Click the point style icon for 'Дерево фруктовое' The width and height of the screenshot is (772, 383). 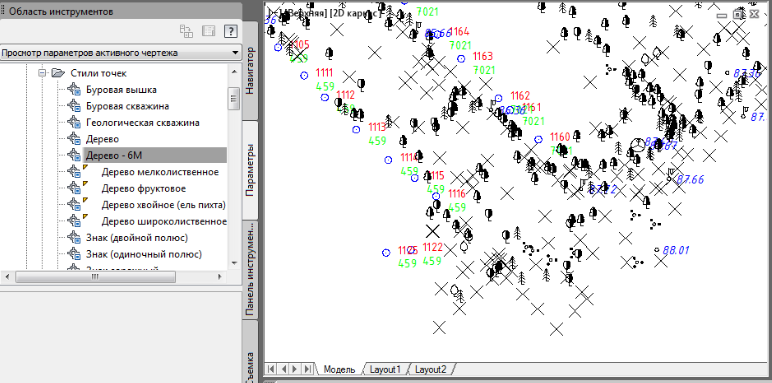tap(74, 189)
